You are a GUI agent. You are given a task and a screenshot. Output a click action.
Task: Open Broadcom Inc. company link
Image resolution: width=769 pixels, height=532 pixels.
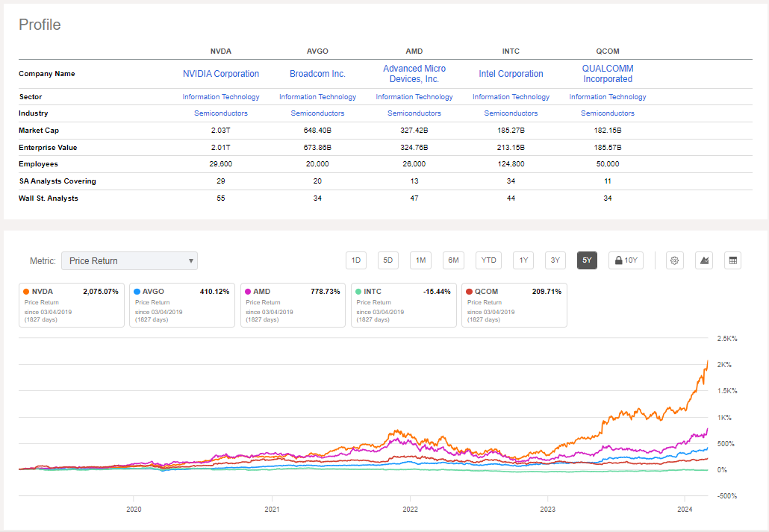tap(317, 74)
